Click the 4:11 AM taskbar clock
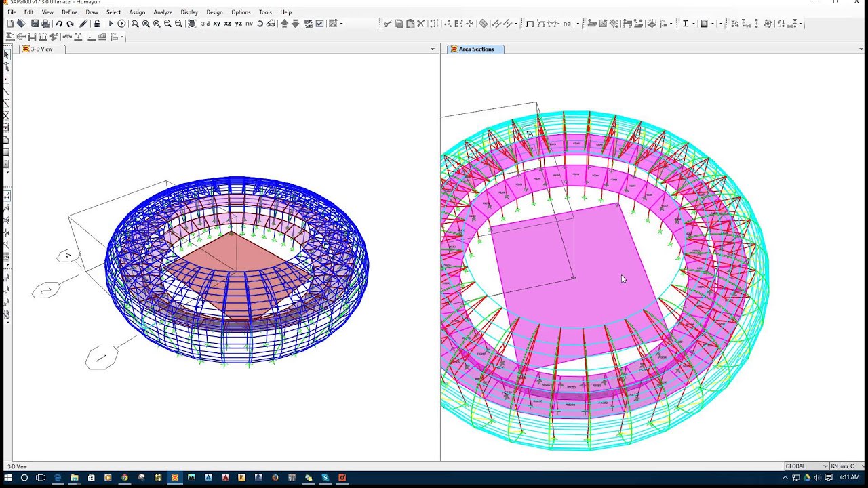 pos(850,477)
